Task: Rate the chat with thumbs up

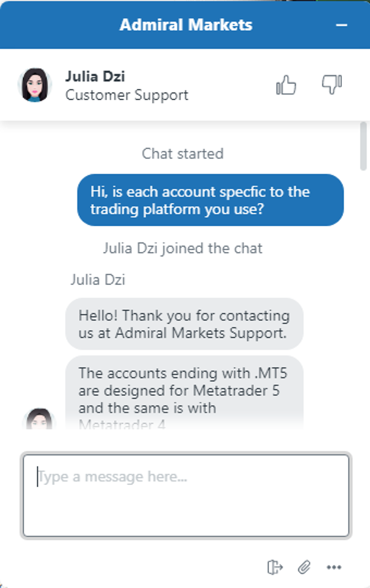Action: point(286,86)
